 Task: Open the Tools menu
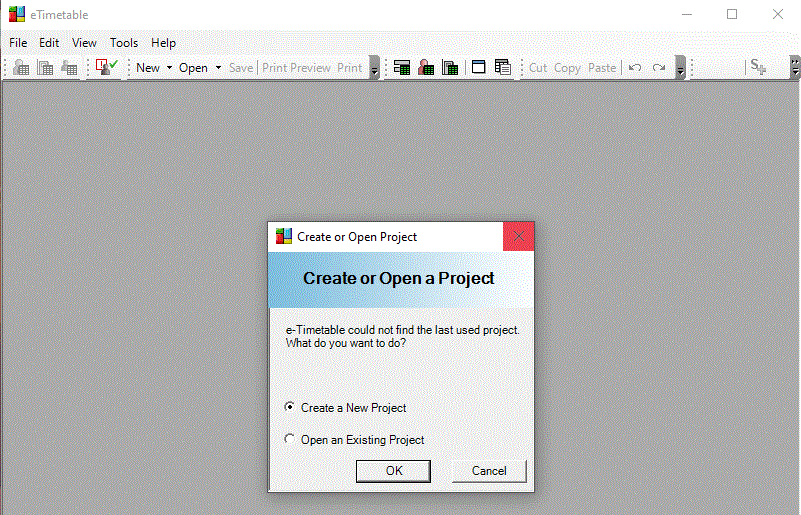point(124,43)
